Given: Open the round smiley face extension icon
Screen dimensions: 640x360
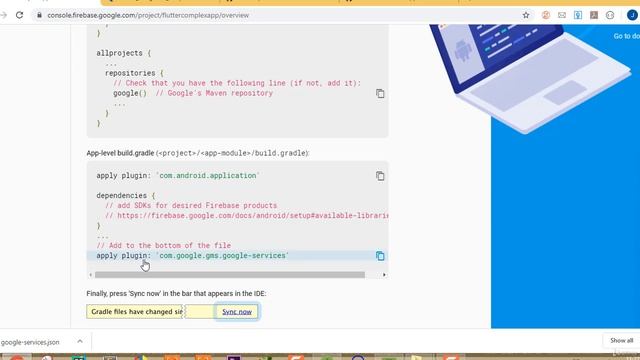Looking at the screenshot, I should 610,15.
